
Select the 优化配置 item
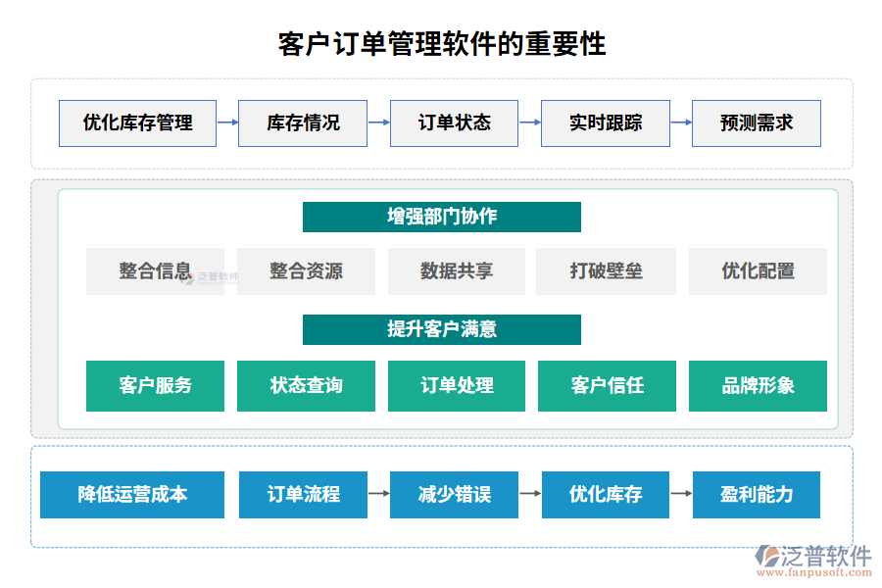(757, 271)
